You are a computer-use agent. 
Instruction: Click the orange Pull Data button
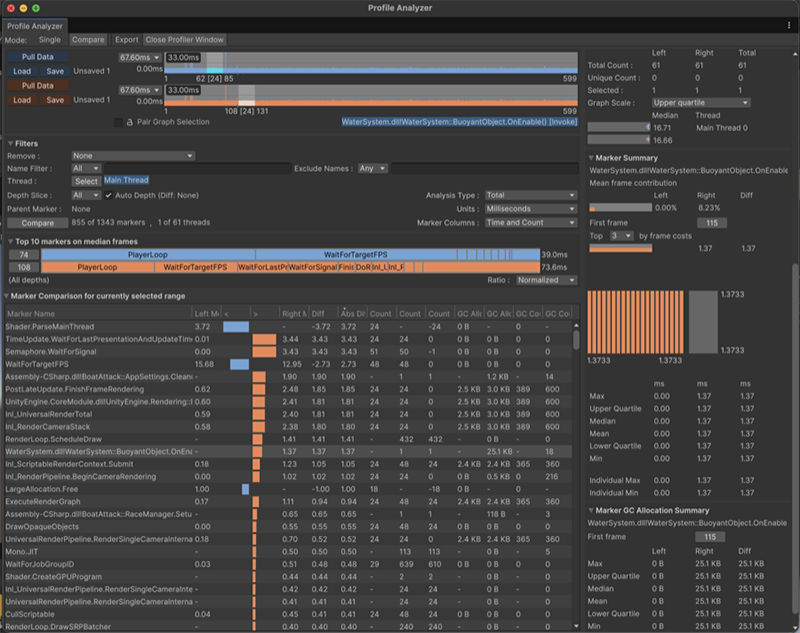[37, 86]
